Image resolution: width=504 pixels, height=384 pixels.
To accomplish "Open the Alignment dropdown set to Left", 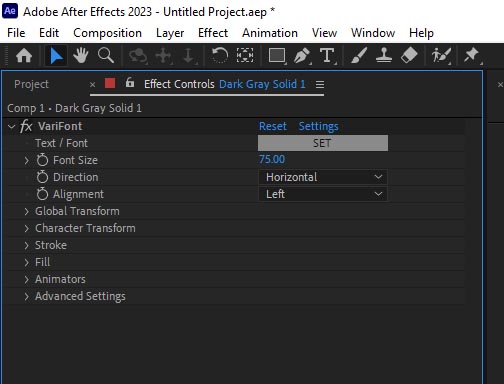I will pos(323,194).
